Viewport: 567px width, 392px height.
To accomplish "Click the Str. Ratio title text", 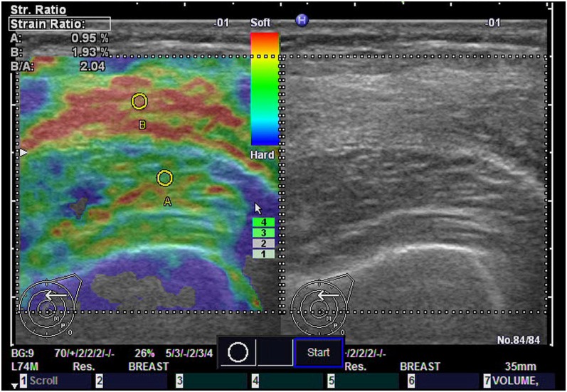I will [38, 9].
